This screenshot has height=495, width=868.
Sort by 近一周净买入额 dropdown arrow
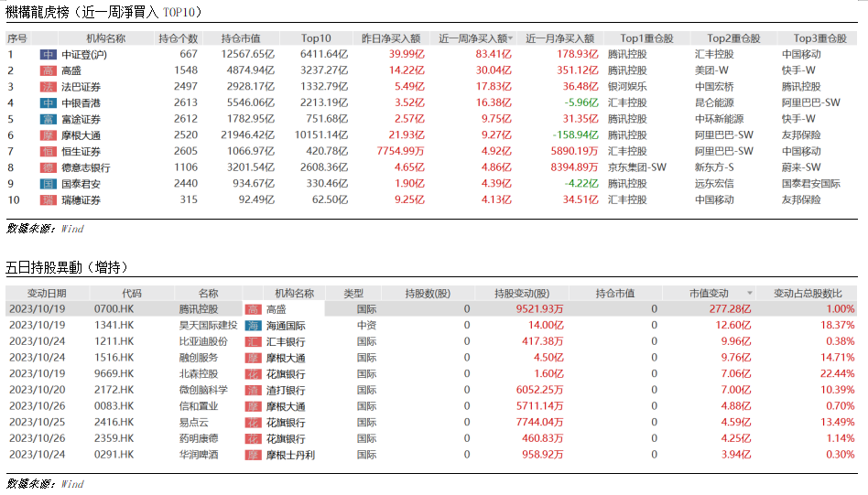(x=510, y=38)
